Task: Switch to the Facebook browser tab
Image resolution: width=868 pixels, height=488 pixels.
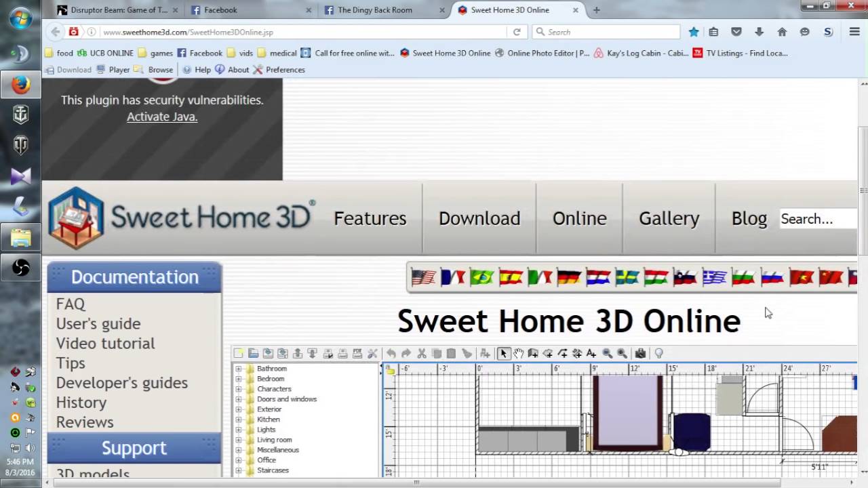Action: [251, 10]
